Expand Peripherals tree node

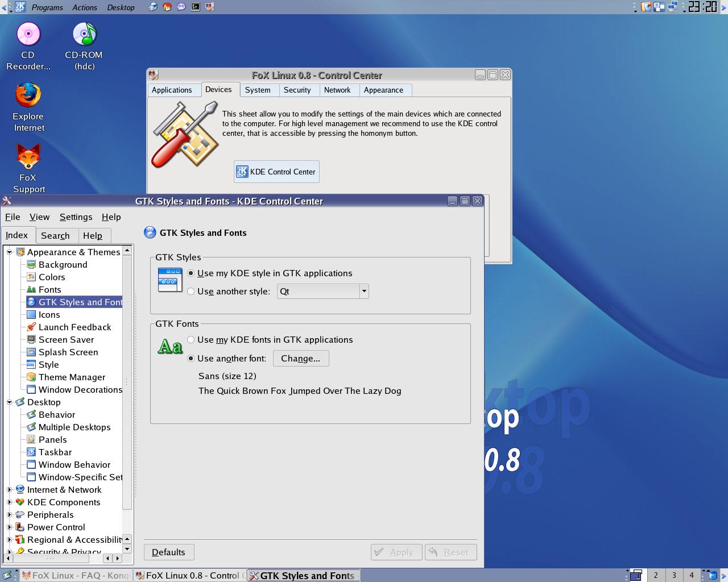coord(10,515)
